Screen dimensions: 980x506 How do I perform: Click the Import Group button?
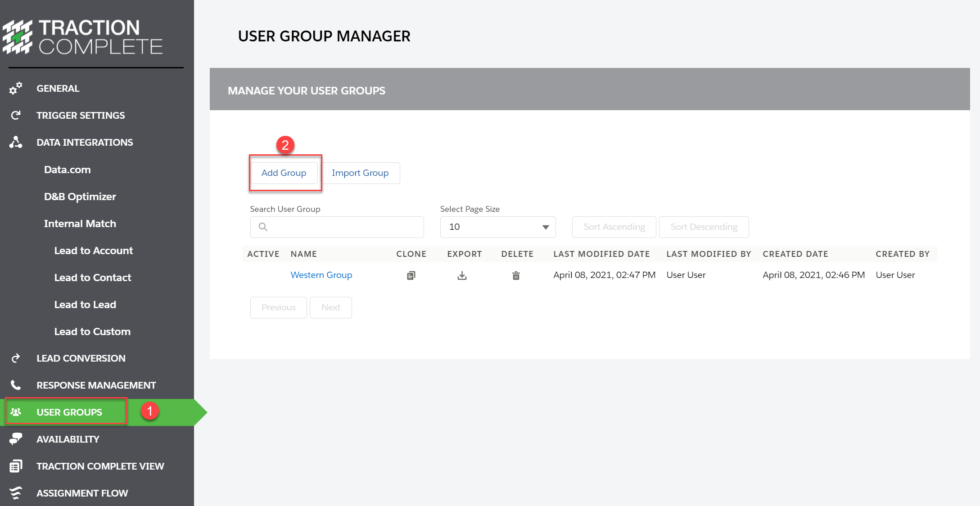pyautogui.click(x=360, y=173)
